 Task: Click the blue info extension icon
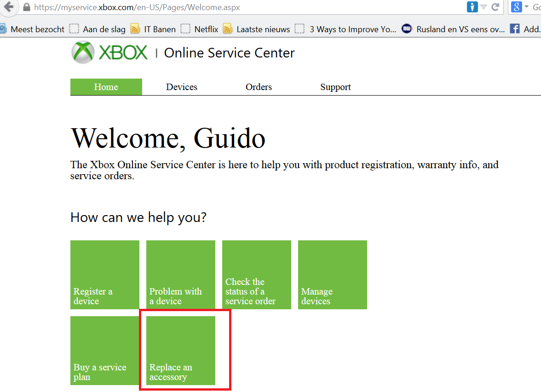coord(472,7)
